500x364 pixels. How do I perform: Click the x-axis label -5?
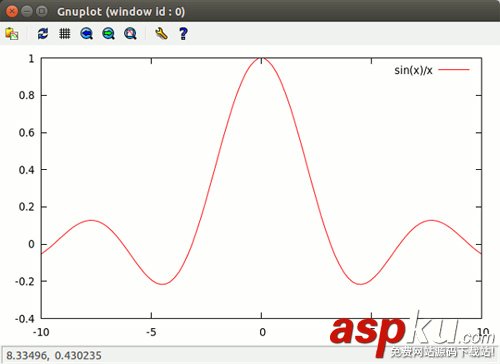151,332
